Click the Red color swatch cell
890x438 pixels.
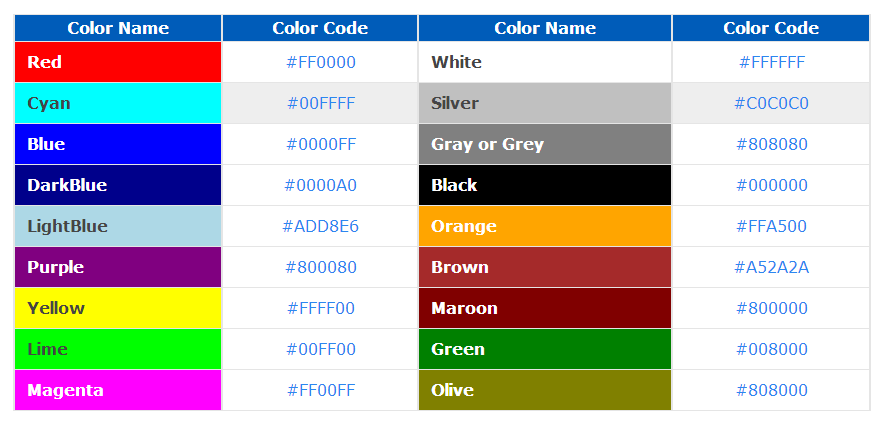pos(118,62)
